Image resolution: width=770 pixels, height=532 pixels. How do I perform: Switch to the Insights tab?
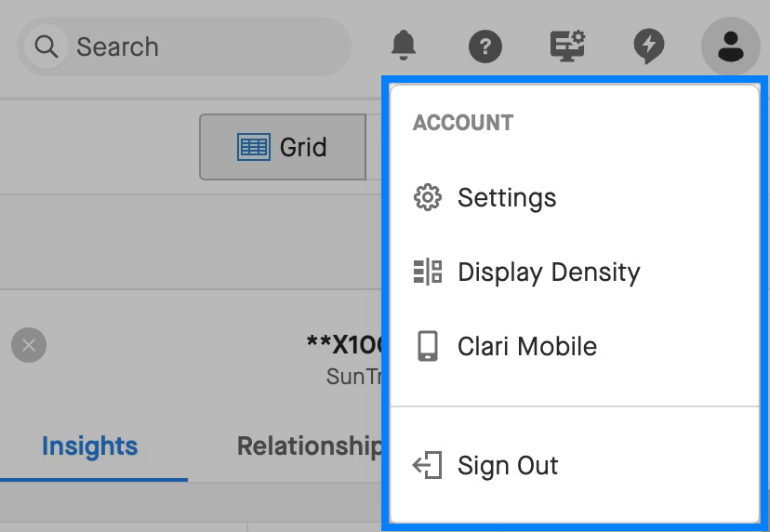click(90, 446)
